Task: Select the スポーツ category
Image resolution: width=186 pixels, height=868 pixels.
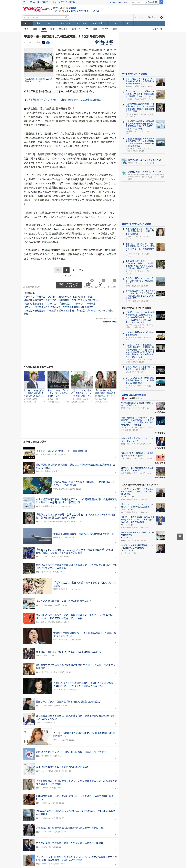Action: (76, 29)
